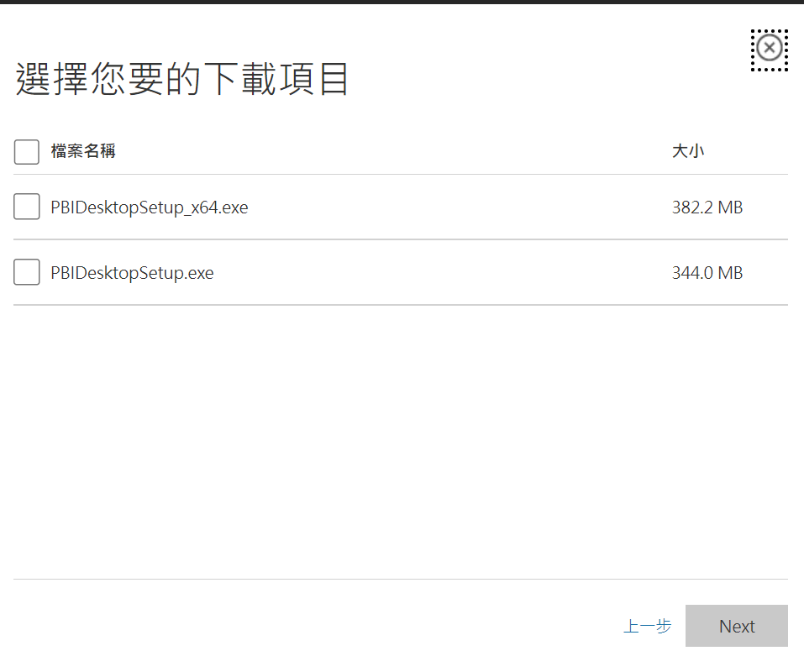Check the PBIDesktopSetup.exe checkbox
Image resolution: width=804 pixels, height=672 pixels.
point(27,271)
